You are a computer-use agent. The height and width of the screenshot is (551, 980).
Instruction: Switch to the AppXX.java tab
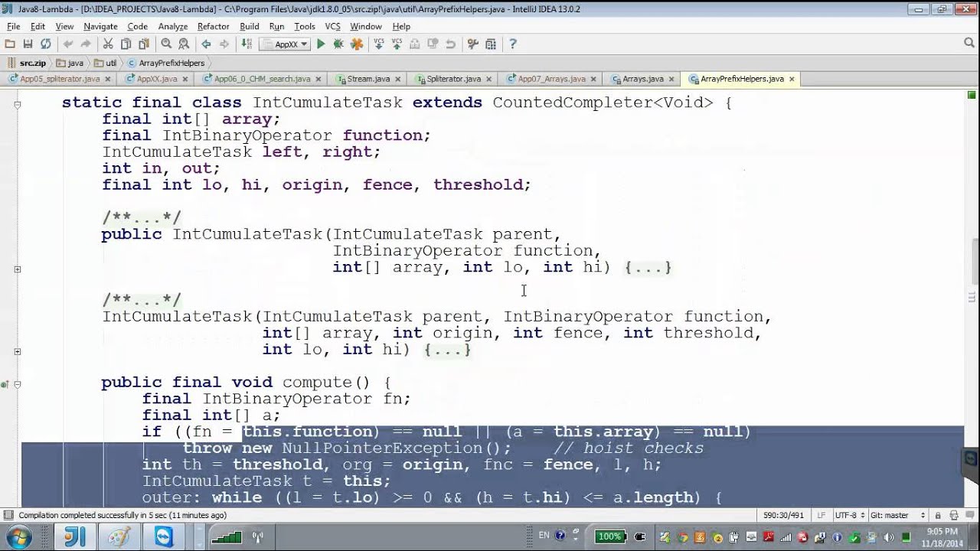click(157, 79)
